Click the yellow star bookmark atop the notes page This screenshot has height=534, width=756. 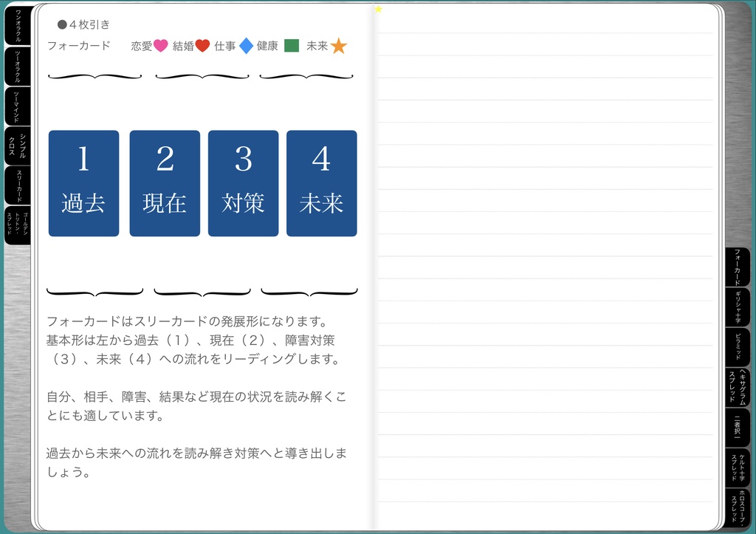379,9
